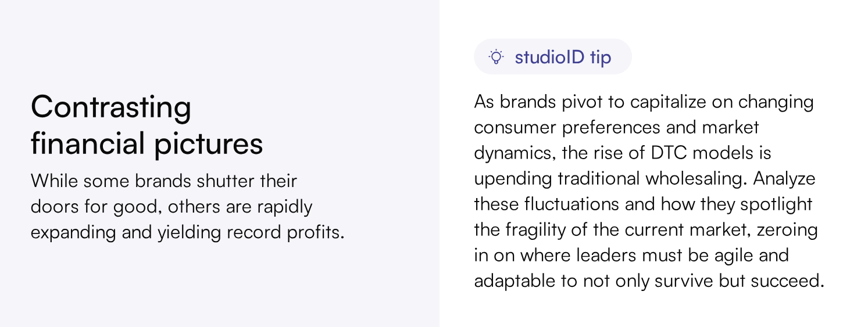Click the line "in on where leaders must be agile and"

coord(631,256)
